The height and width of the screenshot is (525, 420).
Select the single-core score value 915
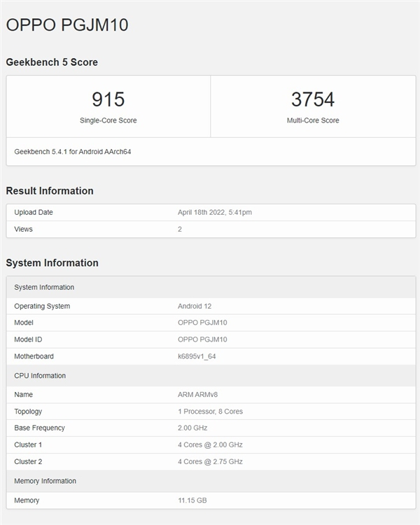108,99
